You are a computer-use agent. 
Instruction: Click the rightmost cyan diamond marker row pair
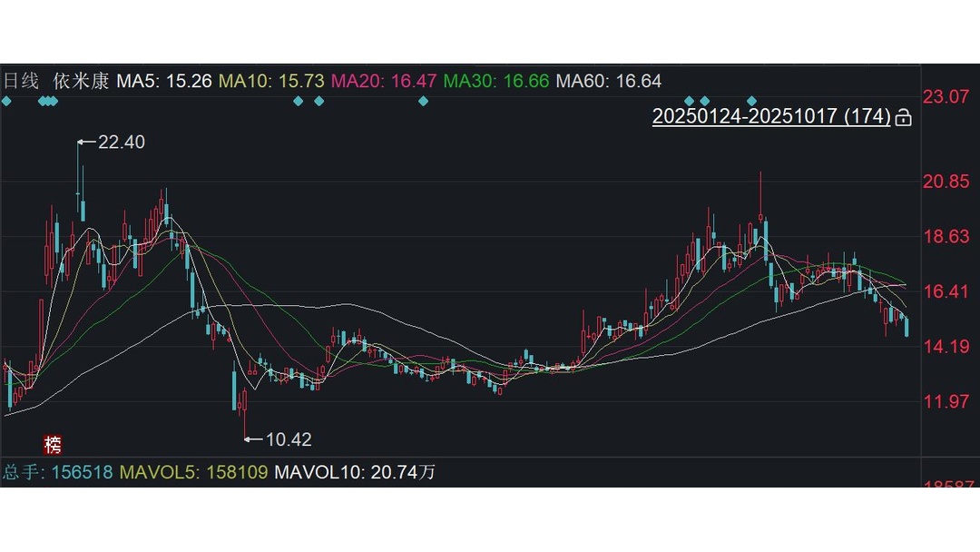tap(697, 102)
